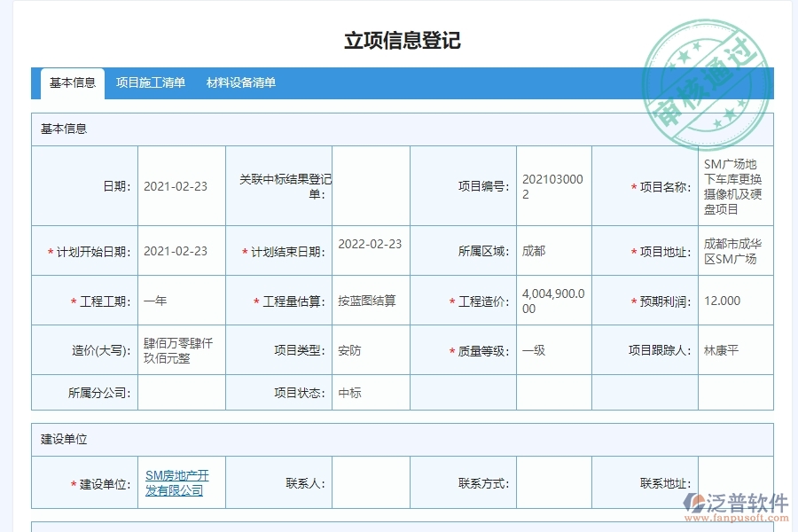Open the SM房地产开发有限公司 link
This screenshot has width=798, height=532.
pyautogui.click(x=177, y=481)
